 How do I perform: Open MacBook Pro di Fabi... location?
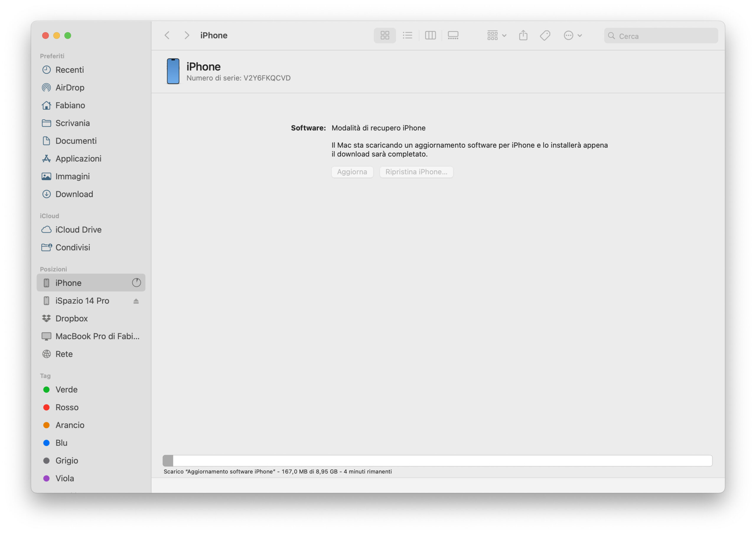91,336
